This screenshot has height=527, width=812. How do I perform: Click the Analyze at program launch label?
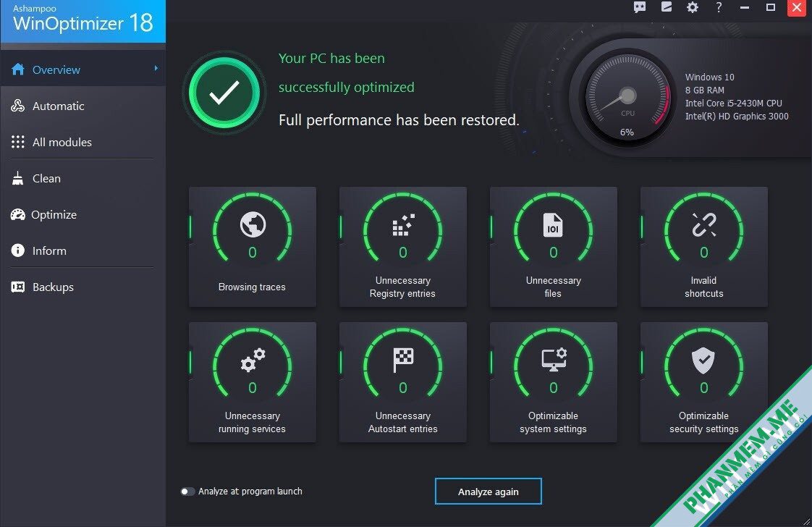pos(250,492)
